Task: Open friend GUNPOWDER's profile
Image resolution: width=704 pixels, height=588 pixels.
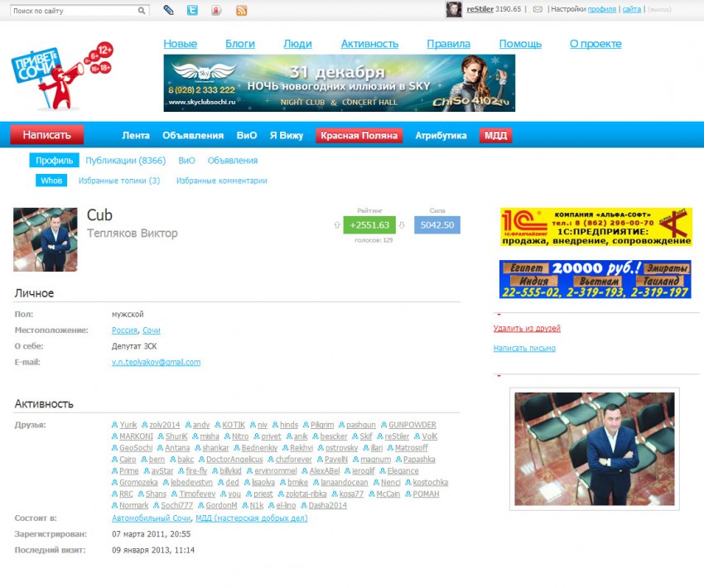Action: pyautogui.click(x=412, y=425)
